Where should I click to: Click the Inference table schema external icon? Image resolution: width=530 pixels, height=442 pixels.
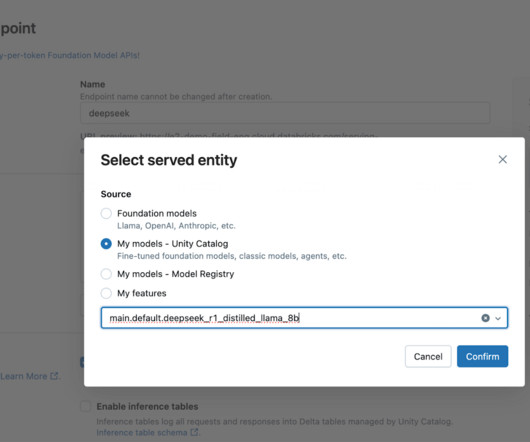(194, 432)
